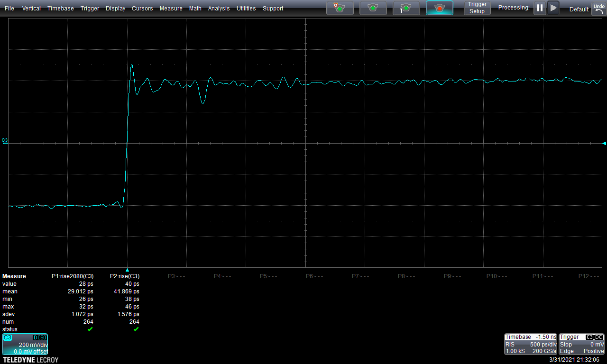Open the Math menu
This screenshot has width=607, height=364.
click(195, 9)
